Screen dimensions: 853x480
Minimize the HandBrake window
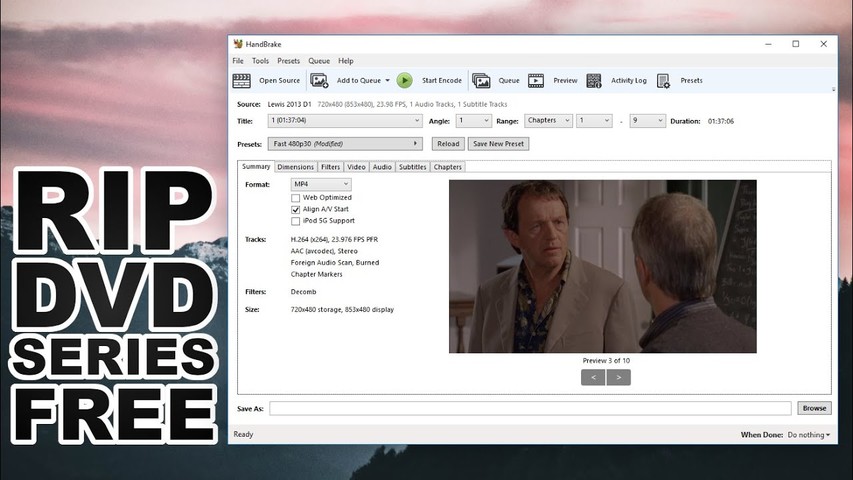coord(768,44)
